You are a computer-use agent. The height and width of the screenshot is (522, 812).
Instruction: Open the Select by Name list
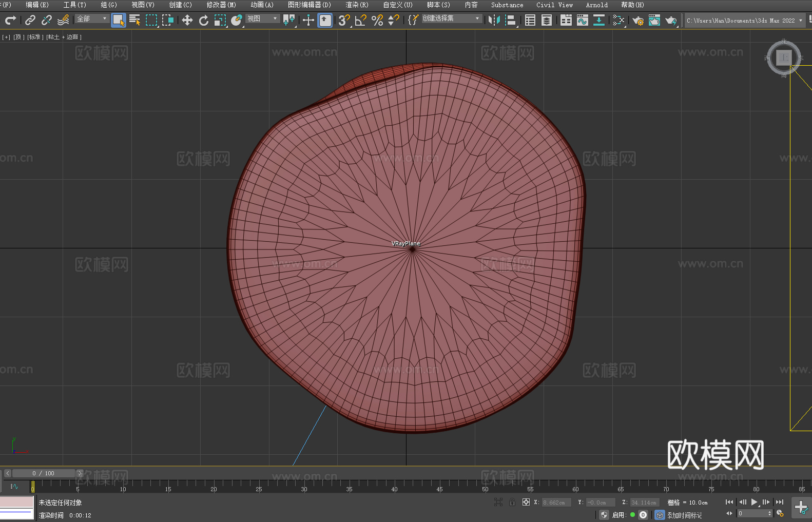(x=135, y=20)
